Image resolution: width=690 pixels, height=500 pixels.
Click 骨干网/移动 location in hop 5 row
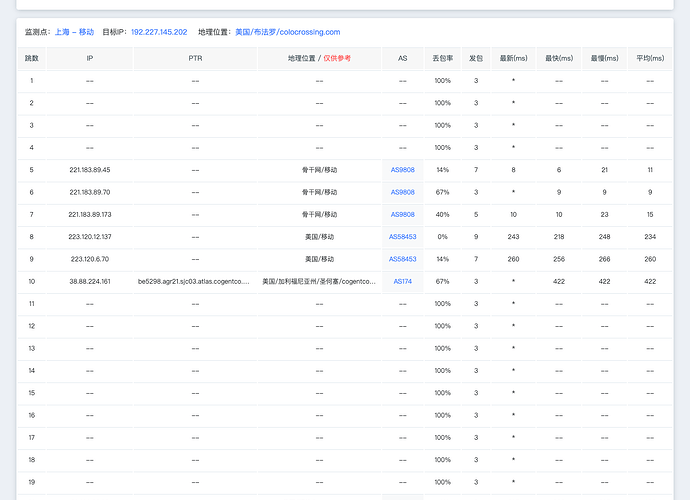[x=319, y=170]
